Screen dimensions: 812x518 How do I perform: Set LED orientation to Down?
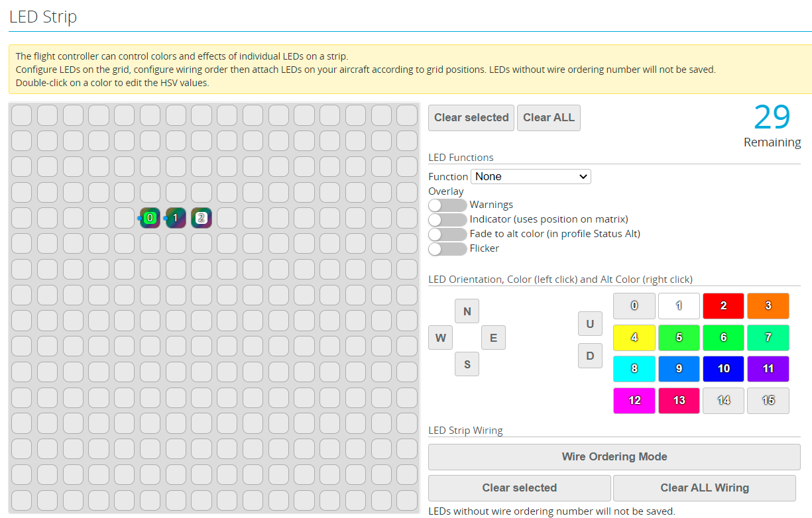pos(590,356)
